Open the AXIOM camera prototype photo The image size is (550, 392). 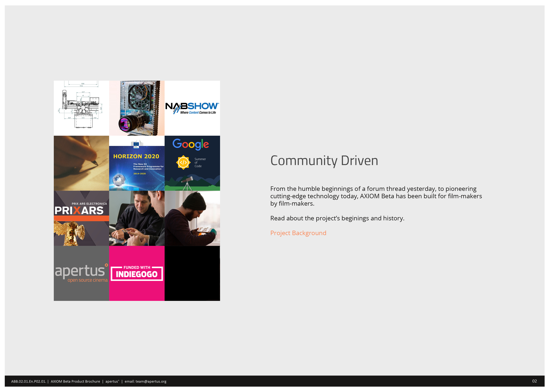[137, 108]
